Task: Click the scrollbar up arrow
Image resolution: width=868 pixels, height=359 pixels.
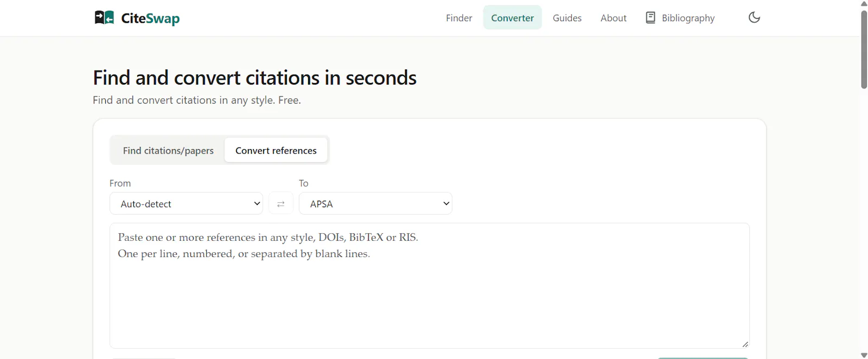Action: 864,4
